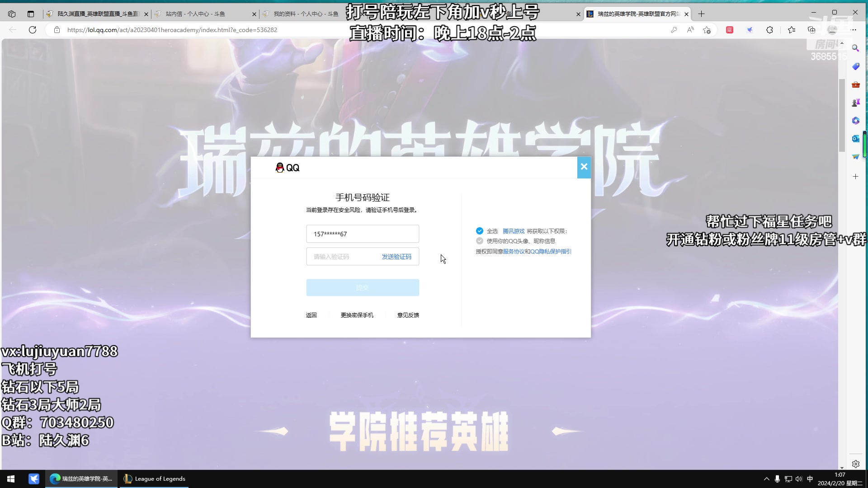This screenshot has height=488, width=868.
Task: Click the browser profile avatar
Action: [x=832, y=30]
